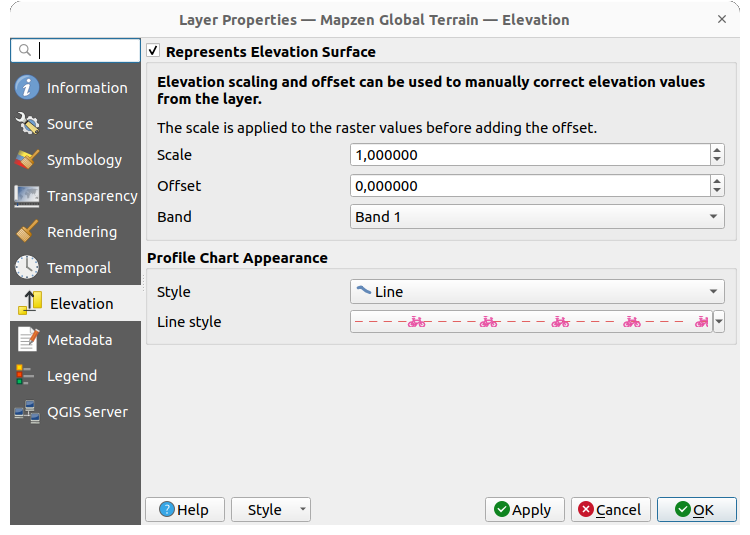750x535 pixels.
Task: Click the Scale value field
Action: tap(529, 155)
